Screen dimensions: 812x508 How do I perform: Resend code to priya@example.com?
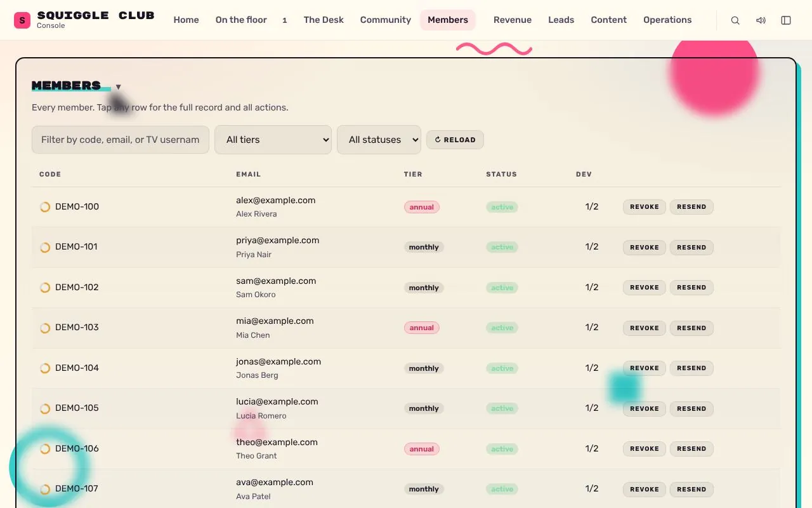tap(691, 248)
